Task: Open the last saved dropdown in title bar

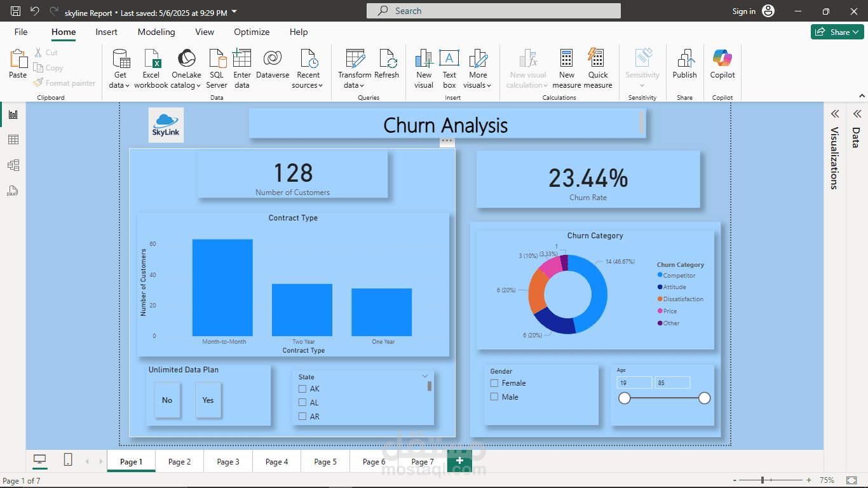Action: pyautogui.click(x=234, y=11)
